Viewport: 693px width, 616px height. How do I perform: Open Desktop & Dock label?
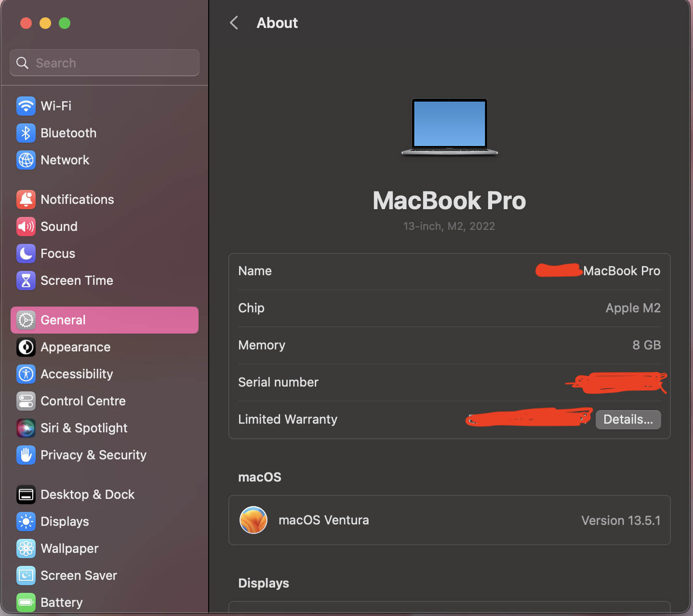pos(88,495)
